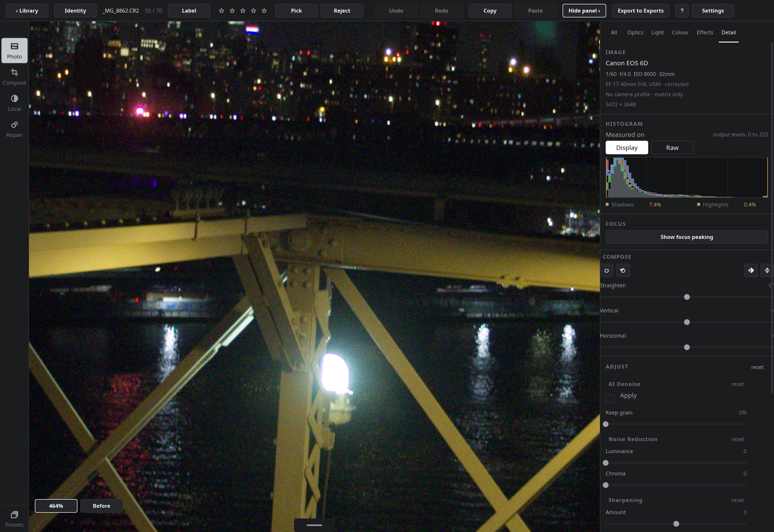The height and width of the screenshot is (532, 774).
Task: Click the Redo button
Action: point(442,11)
